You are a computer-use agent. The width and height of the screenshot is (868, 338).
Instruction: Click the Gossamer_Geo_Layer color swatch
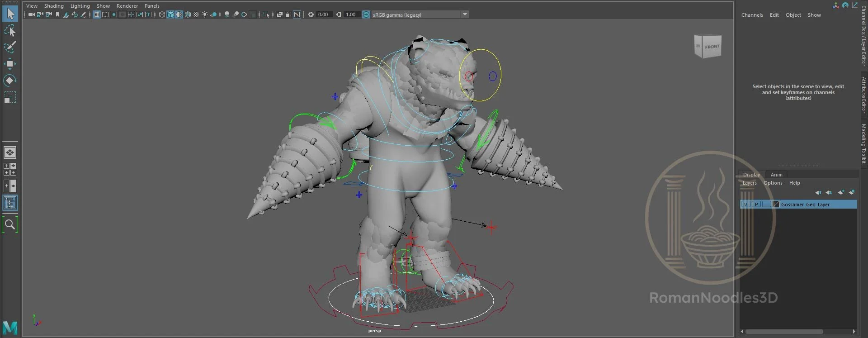point(776,205)
